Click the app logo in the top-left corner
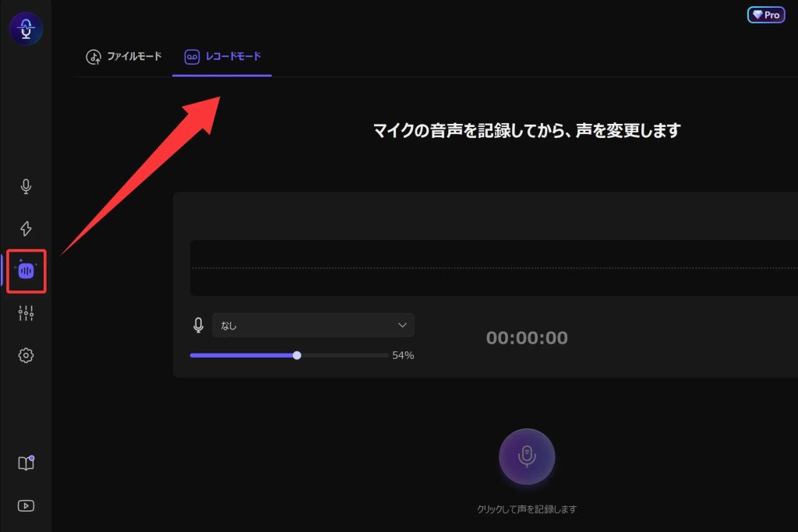Screen dimensions: 798x532 [26, 29]
